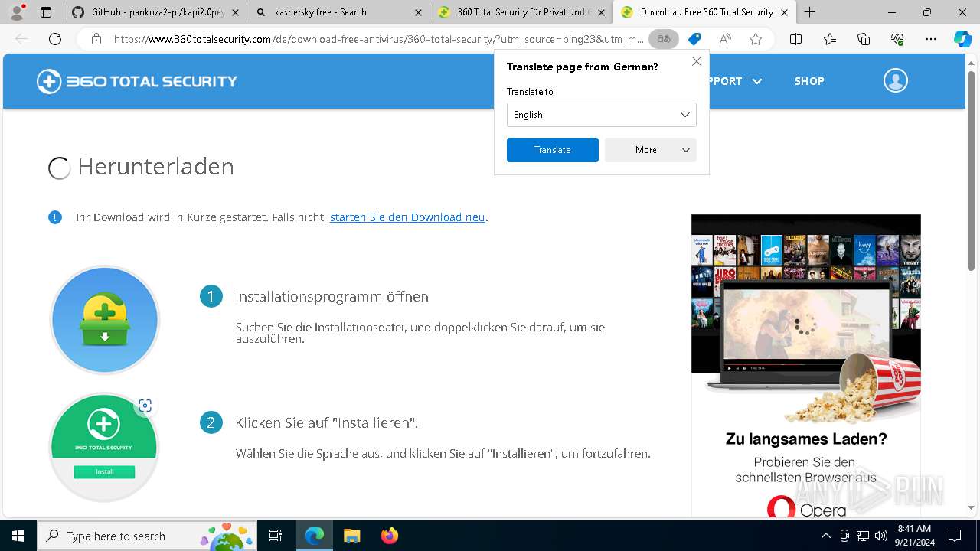Click the taskbar clock showing 8:41 AM
980x551 pixels.
[x=914, y=536]
